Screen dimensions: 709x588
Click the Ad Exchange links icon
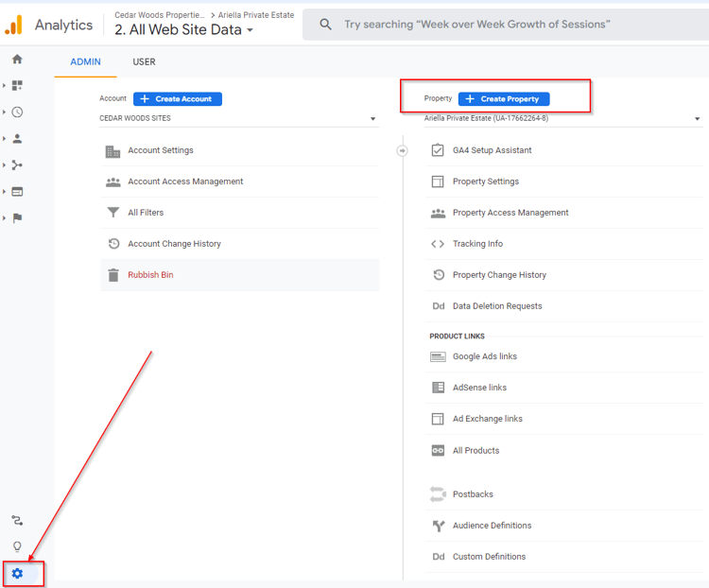438,419
